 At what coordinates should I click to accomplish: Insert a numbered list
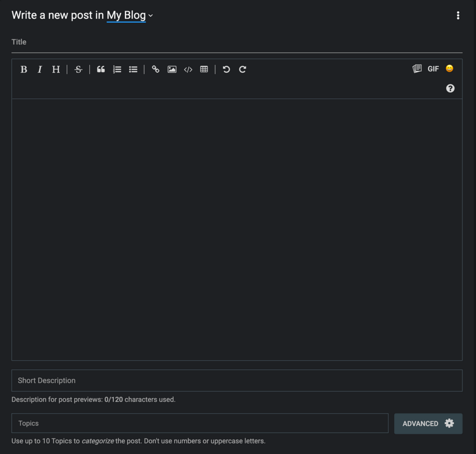pos(117,70)
